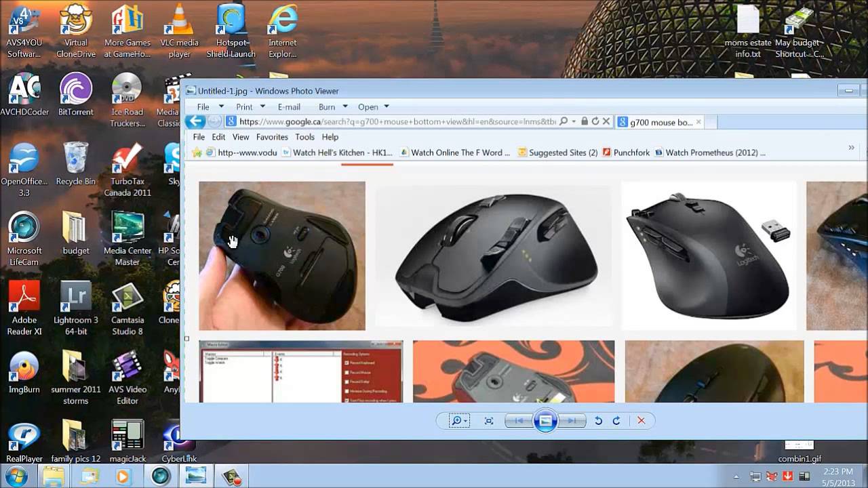Click the Punchfork favorites link
The height and width of the screenshot is (488, 868).
coord(626,152)
